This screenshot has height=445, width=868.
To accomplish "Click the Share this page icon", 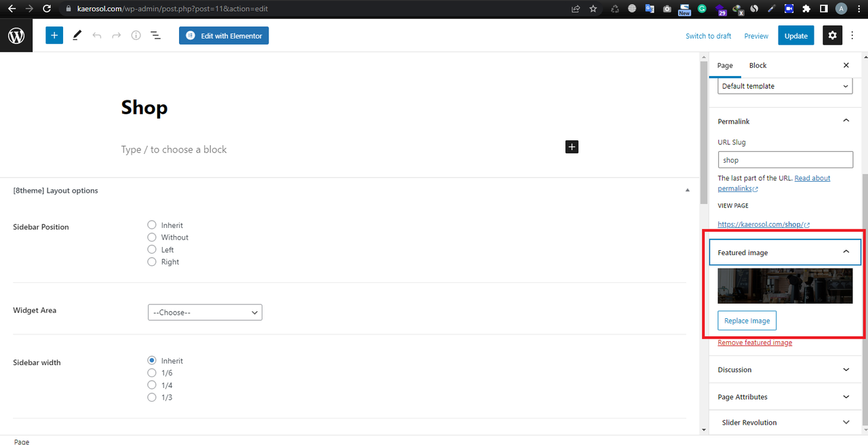I will tap(576, 9).
